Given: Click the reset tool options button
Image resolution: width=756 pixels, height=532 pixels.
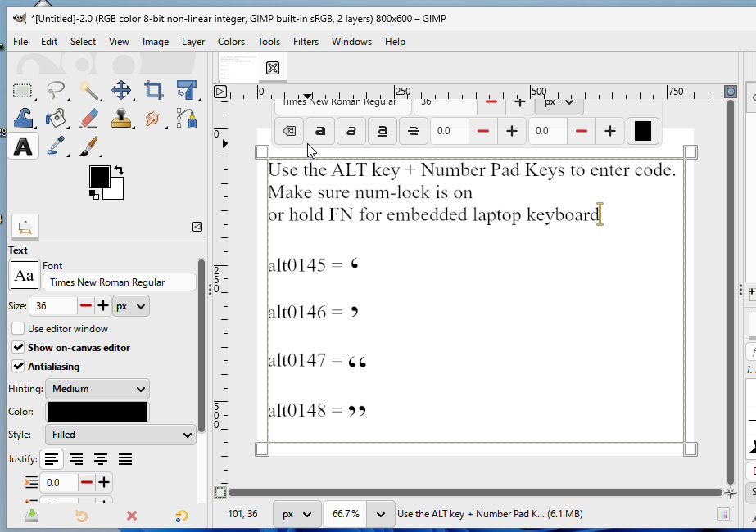Looking at the screenshot, I should click(182, 516).
